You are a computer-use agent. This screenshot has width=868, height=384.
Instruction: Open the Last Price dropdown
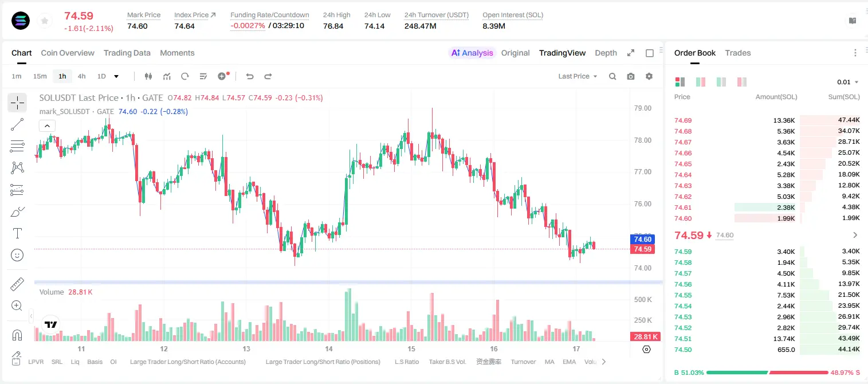click(578, 76)
